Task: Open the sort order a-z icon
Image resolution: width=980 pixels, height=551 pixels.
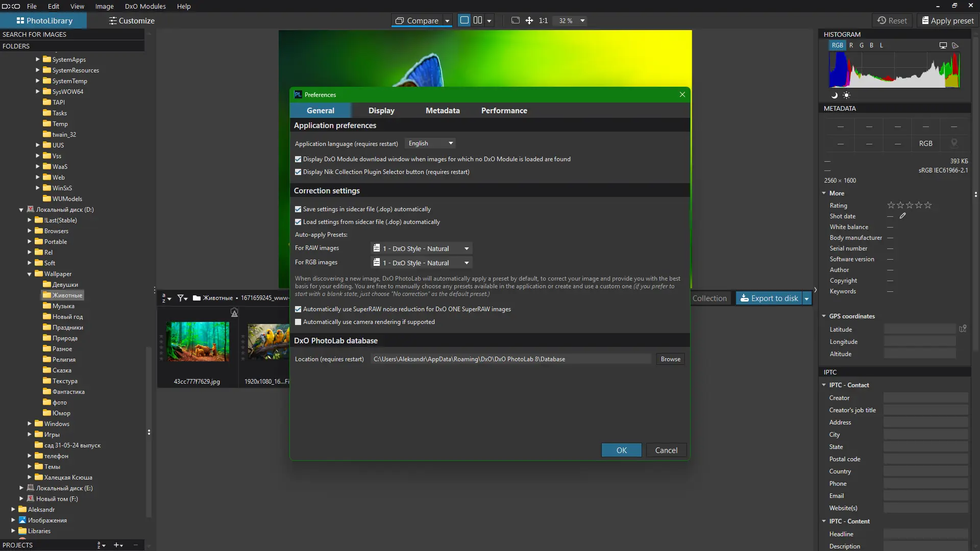Action: [x=165, y=298]
